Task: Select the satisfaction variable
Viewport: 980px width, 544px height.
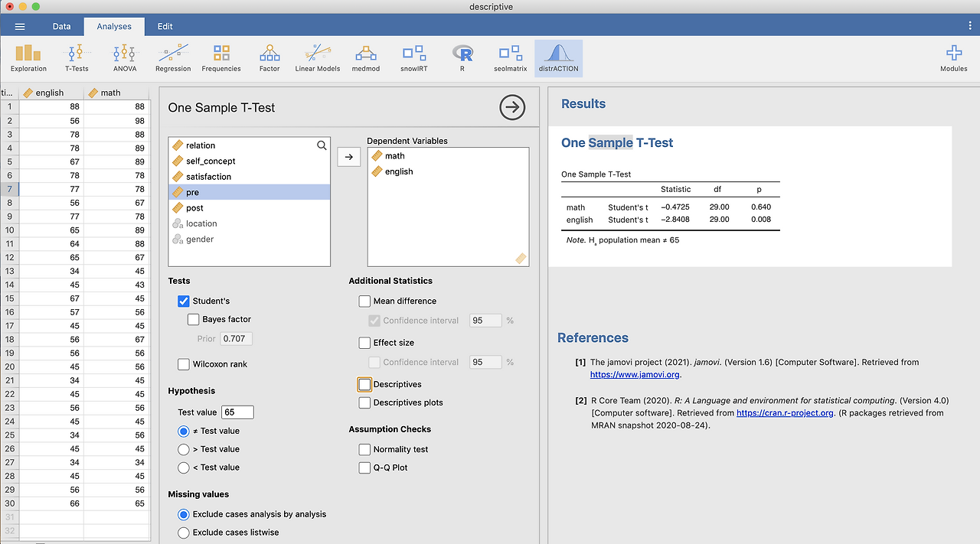Action: (x=249, y=177)
